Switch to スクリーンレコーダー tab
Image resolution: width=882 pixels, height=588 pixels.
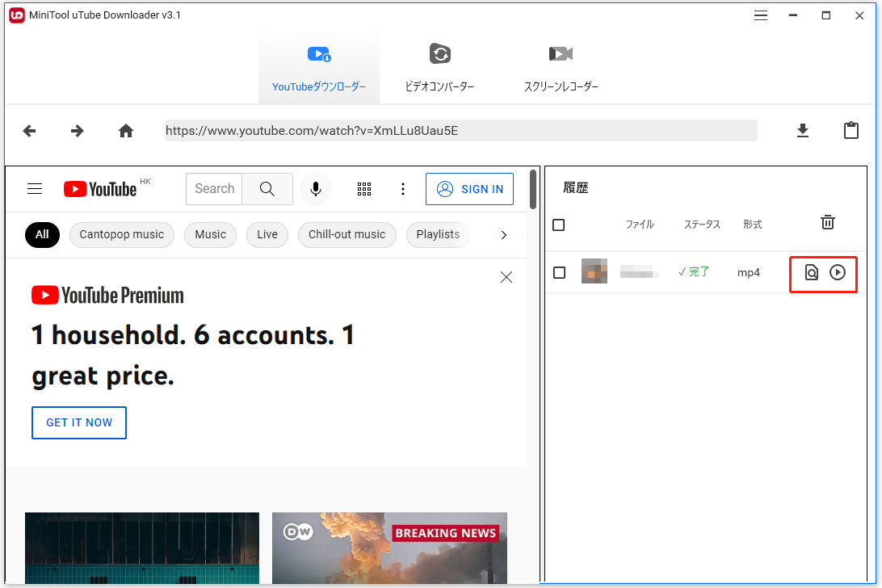pos(561,69)
